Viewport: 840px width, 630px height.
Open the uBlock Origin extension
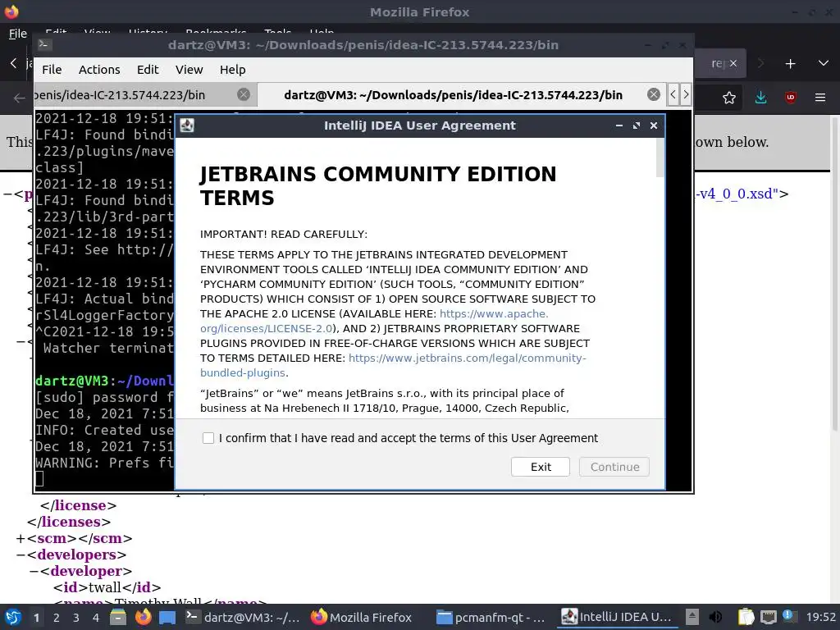pos(791,98)
